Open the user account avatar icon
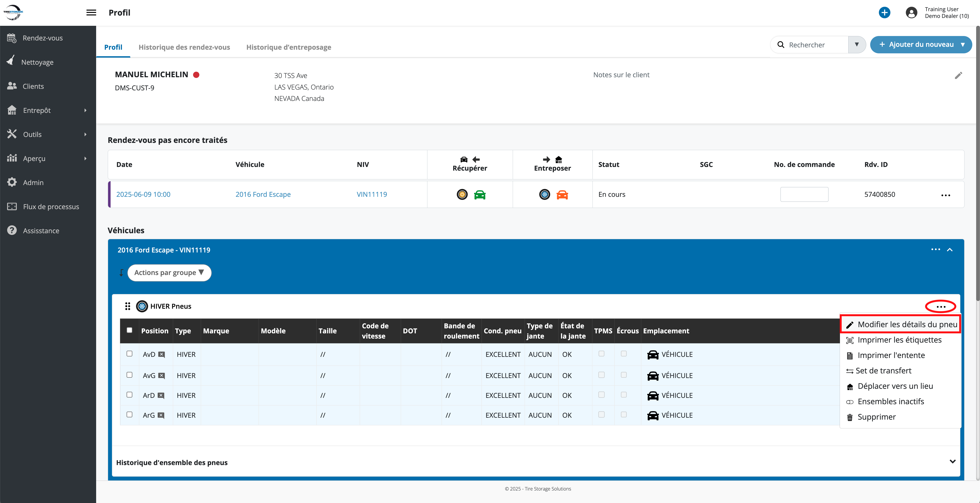 pos(911,13)
